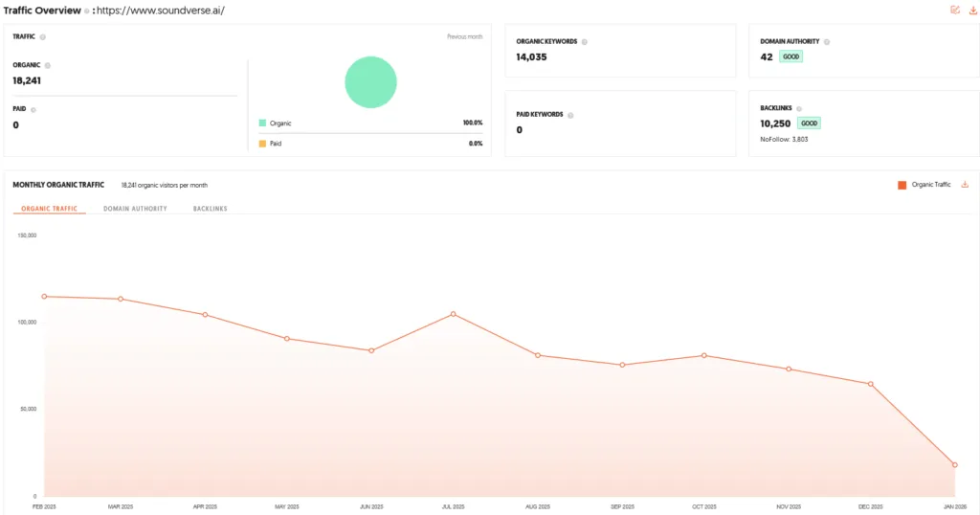
Task: Open the info tooltip next to TRAFFIC
Action: pyautogui.click(x=42, y=37)
